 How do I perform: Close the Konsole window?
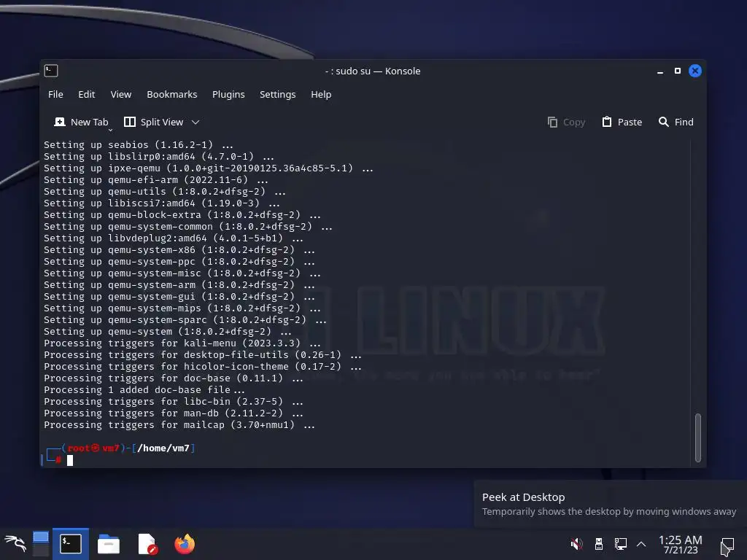coord(695,71)
